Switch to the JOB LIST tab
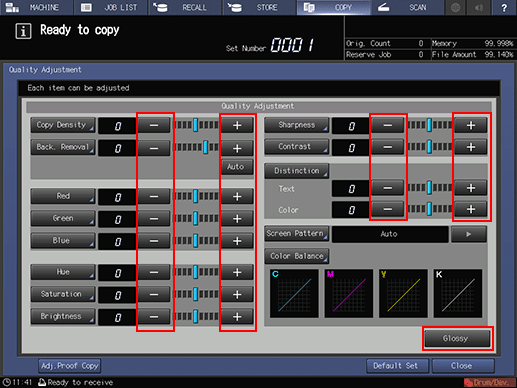Image resolution: width=517 pixels, height=388 pixels. point(111,8)
